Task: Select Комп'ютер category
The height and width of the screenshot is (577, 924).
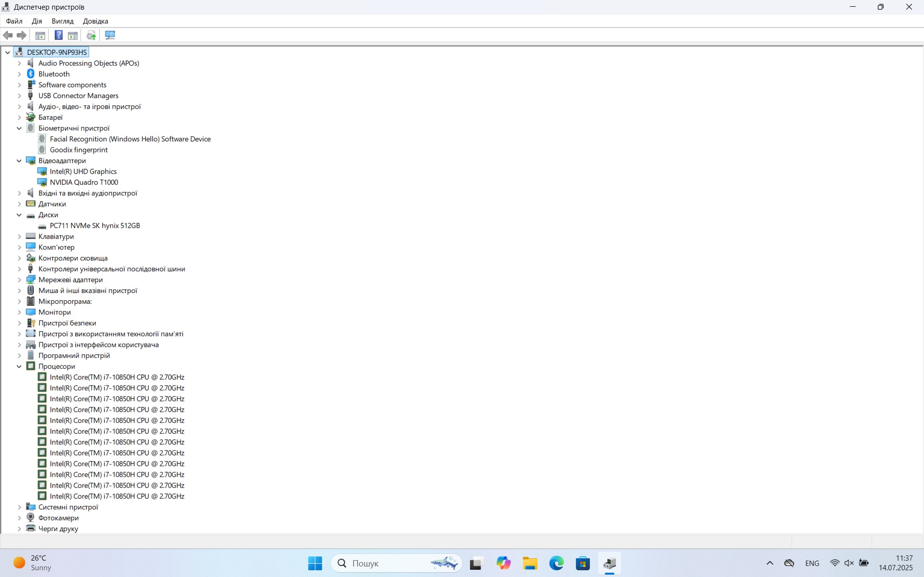Action: pos(56,247)
